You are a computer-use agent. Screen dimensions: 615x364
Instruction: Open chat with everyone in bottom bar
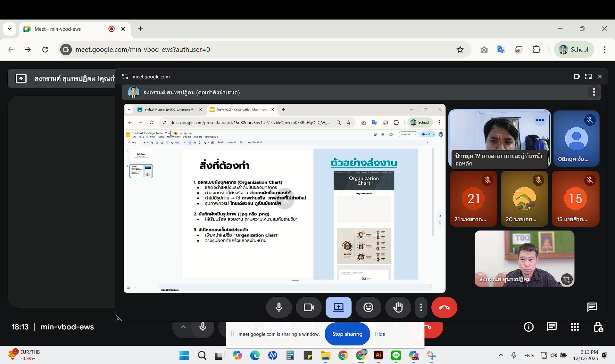[x=552, y=327]
